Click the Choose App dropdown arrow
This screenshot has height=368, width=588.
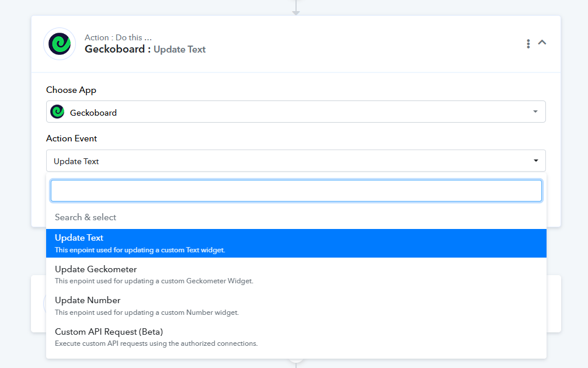535,112
